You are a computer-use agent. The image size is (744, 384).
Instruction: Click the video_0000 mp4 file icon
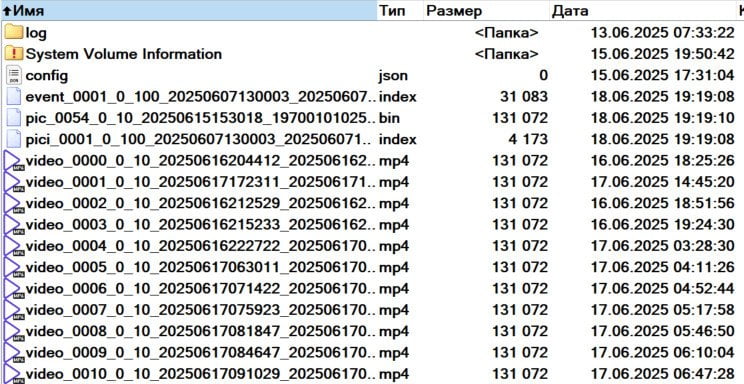point(14,161)
